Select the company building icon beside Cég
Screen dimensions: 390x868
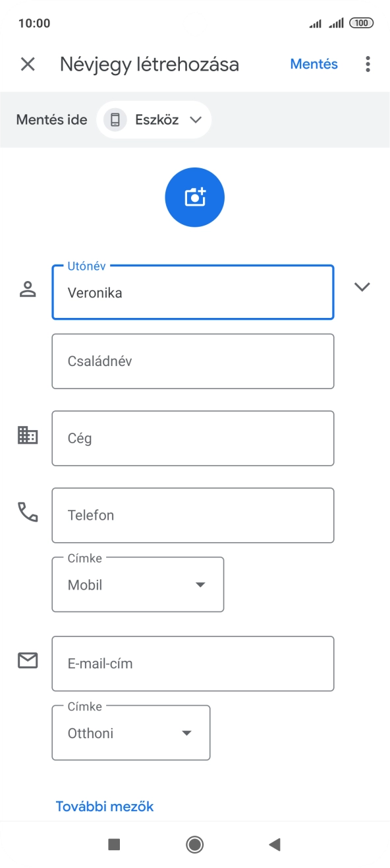27,435
